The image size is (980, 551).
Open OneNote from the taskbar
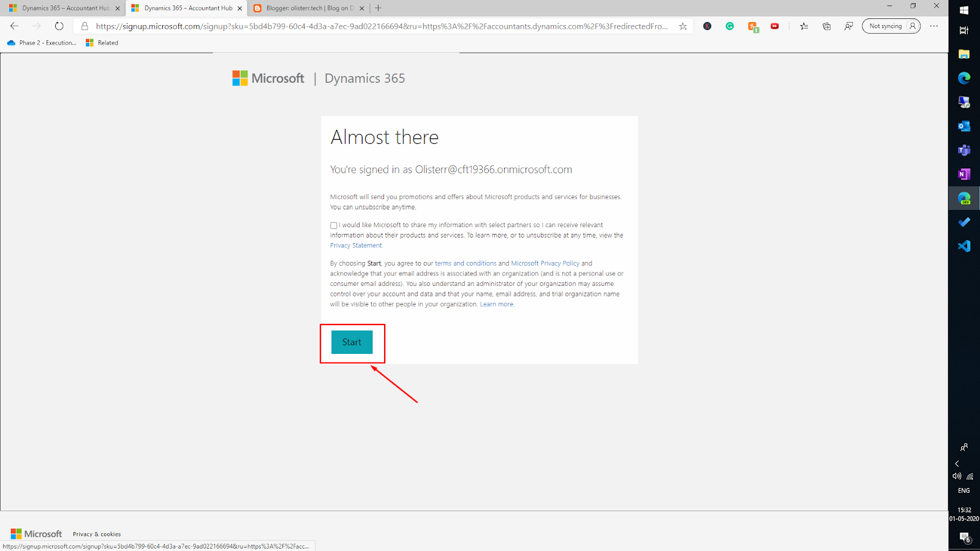[964, 174]
